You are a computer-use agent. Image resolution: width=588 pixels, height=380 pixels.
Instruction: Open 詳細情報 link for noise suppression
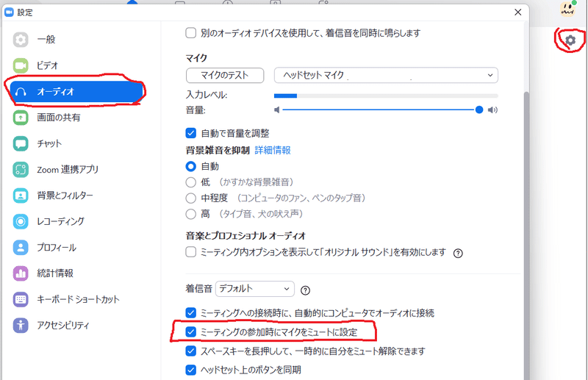pyautogui.click(x=273, y=151)
